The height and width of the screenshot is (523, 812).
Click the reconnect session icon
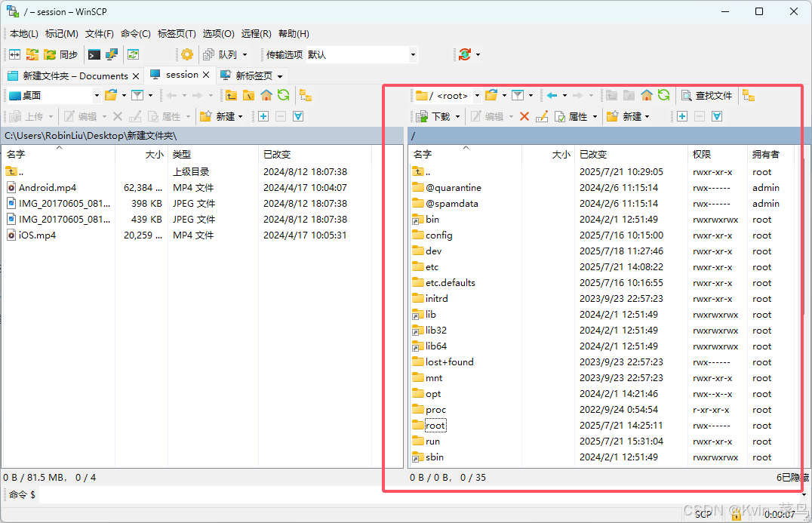tap(465, 54)
